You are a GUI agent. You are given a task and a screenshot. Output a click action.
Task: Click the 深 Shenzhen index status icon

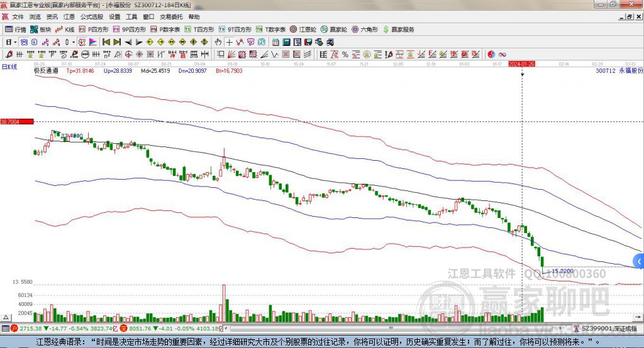coord(123,329)
